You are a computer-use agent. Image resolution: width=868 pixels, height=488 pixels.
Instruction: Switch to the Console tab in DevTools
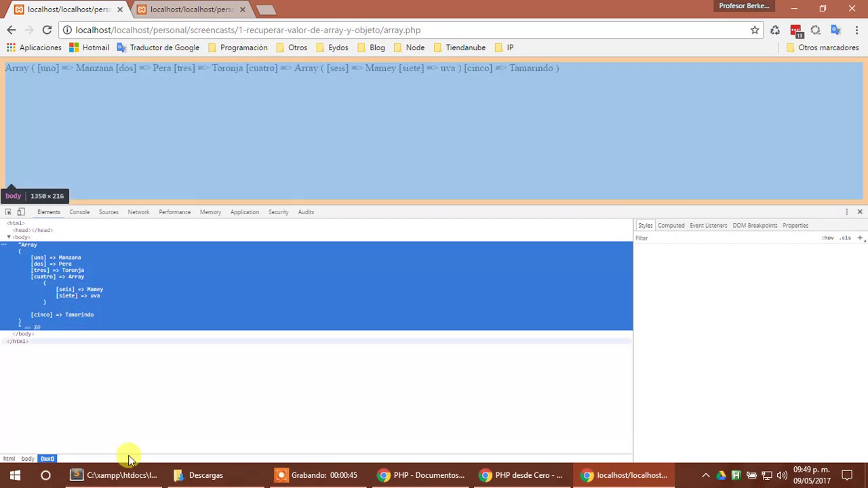[x=79, y=212]
